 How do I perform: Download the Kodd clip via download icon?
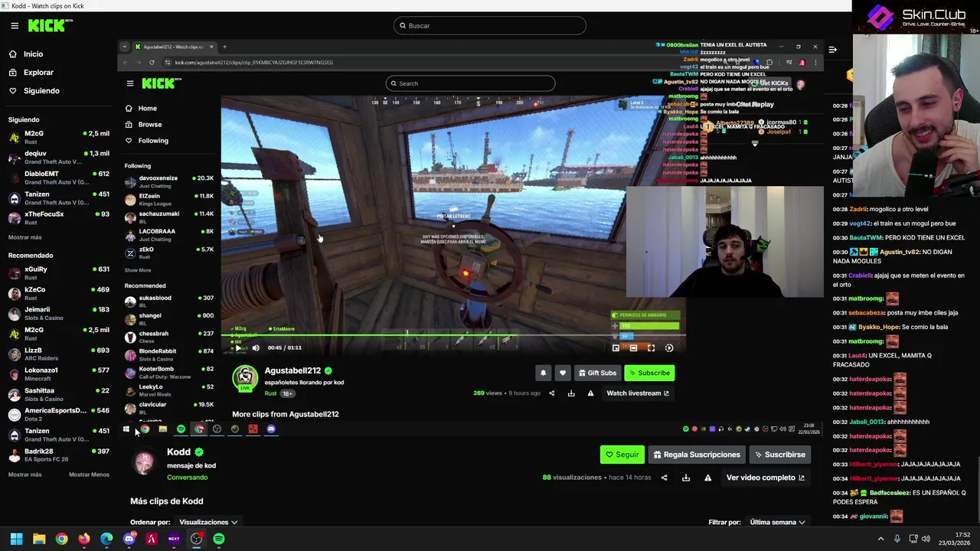686,478
